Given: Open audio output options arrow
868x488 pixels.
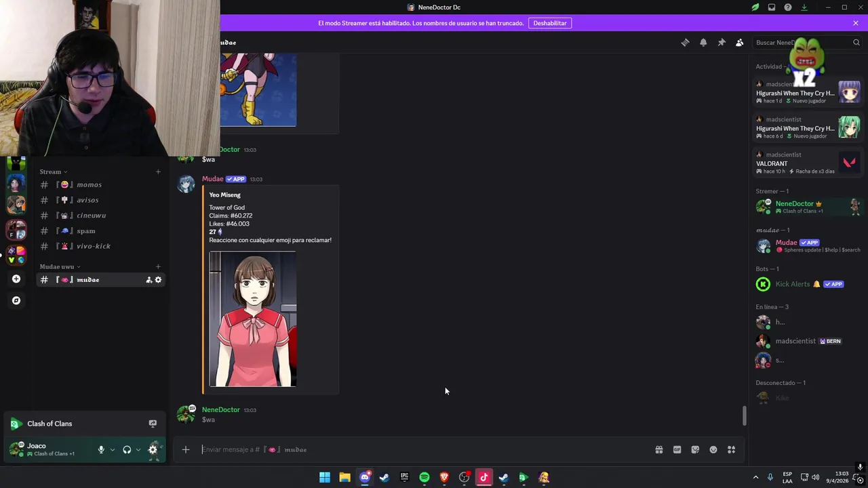Looking at the screenshot, I should (138, 449).
